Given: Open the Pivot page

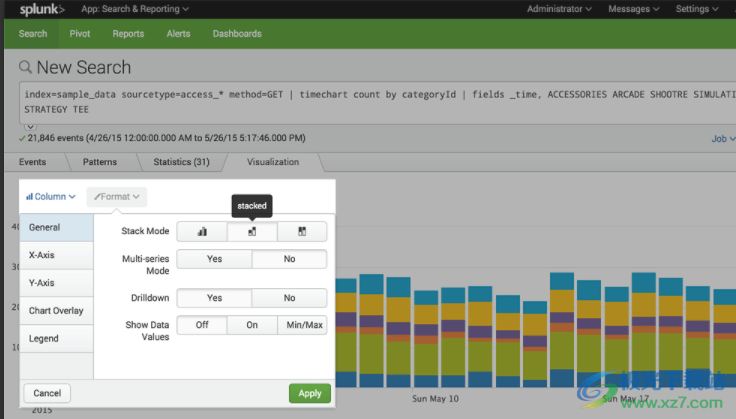Looking at the screenshot, I should coord(80,34).
